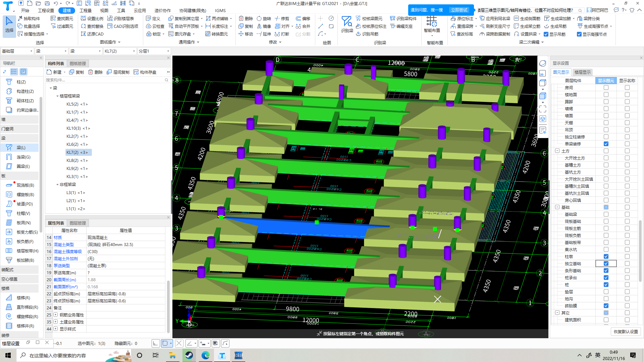The width and height of the screenshot is (644, 362).
Task: Open the 基础层 floor dropdown
Action: [17, 51]
